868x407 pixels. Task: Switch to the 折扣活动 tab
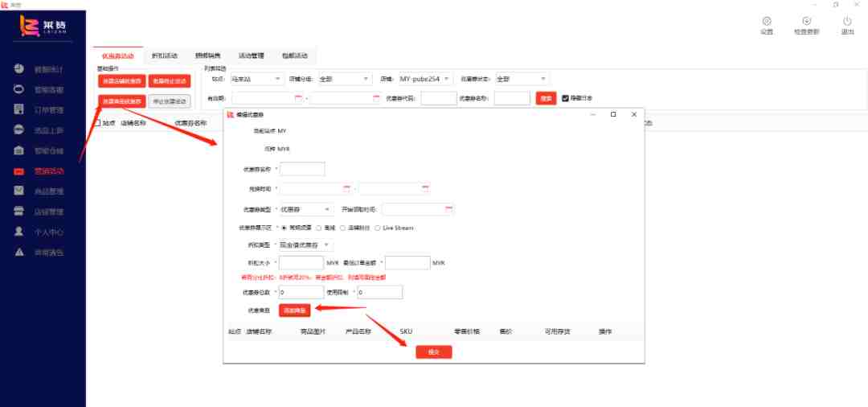(165, 56)
